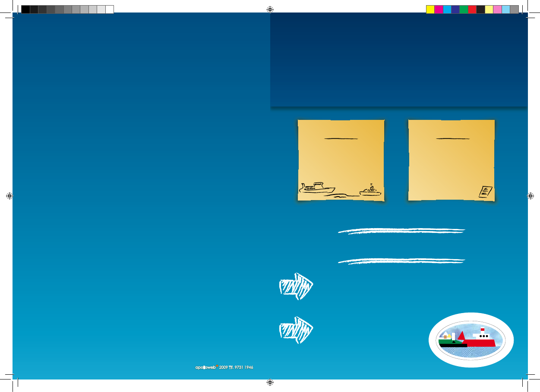540x392 pixels.
Task: Click the top center registration crosshair mark
Action: pyautogui.click(x=270, y=9)
